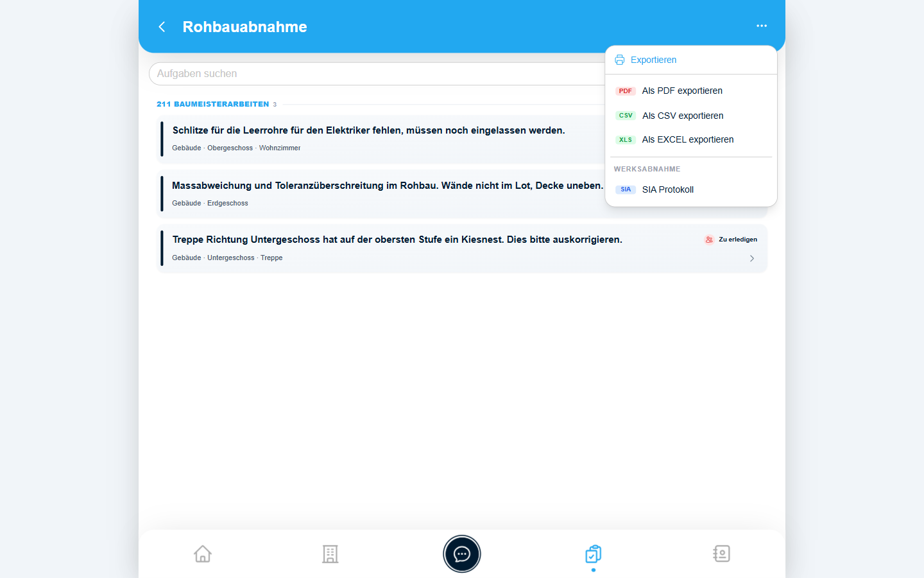The image size is (924, 578).
Task: Click the PDF badge icon
Action: (x=625, y=91)
